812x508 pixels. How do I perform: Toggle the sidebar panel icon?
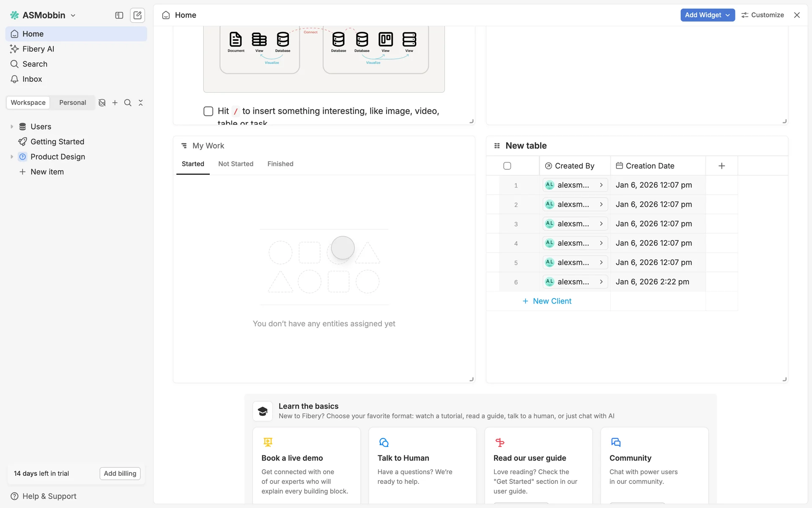coord(119,15)
